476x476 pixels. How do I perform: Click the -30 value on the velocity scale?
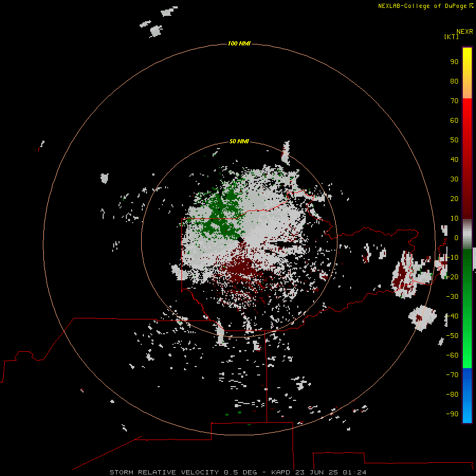pyautogui.click(x=452, y=297)
